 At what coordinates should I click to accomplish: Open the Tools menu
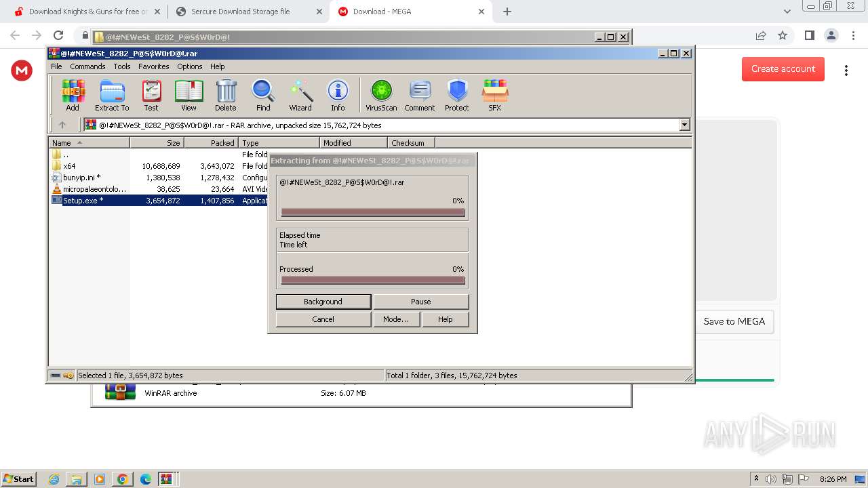pos(122,66)
